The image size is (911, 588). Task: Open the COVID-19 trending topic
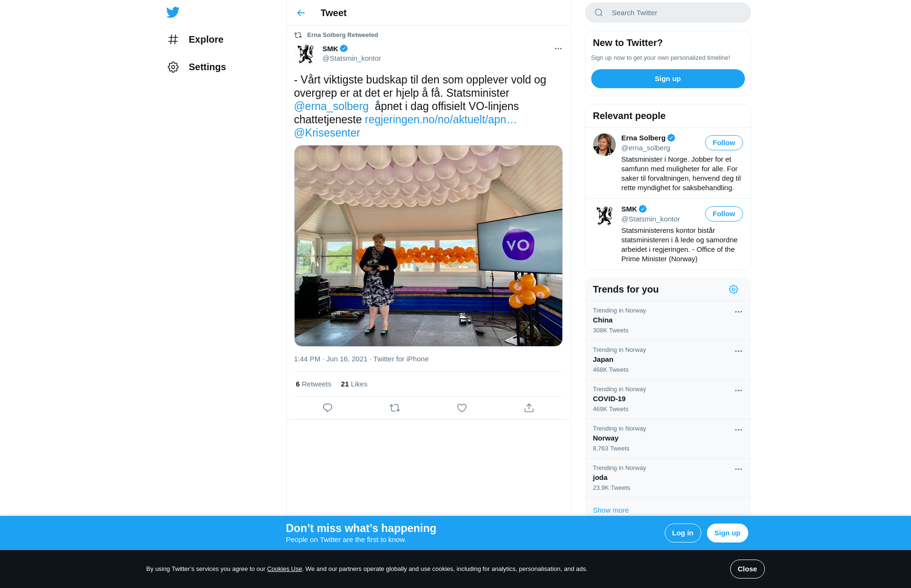tap(668, 399)
